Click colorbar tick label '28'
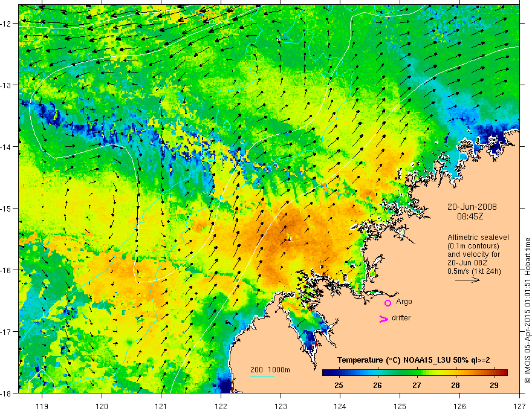532x411 pixels. pyautogui.click(x=456, y=385)
